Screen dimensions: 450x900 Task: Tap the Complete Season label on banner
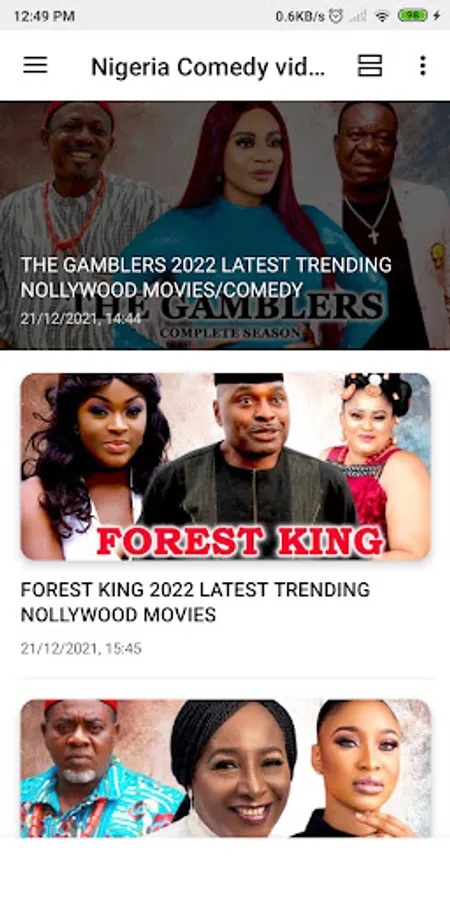(230, 332)
